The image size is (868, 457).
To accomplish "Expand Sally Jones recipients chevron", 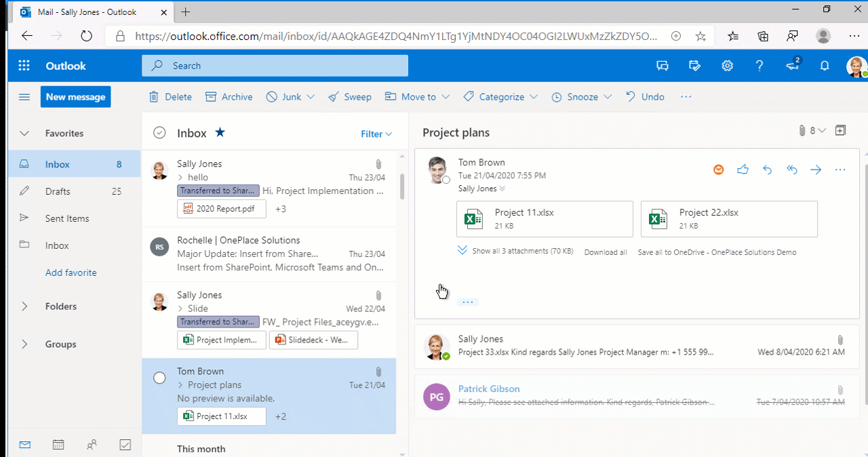I will coord(502,188).
